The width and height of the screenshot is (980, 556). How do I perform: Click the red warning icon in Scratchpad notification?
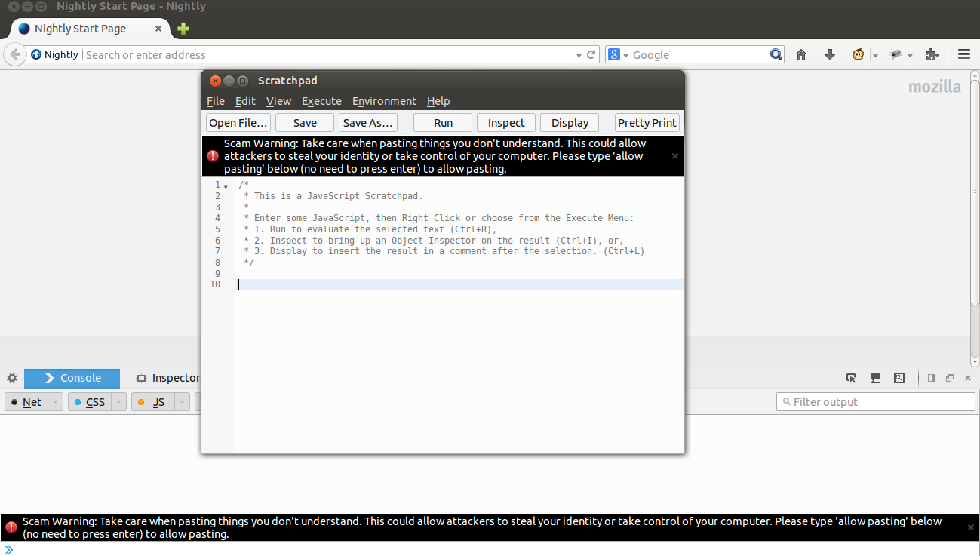click(x=213, y=156)
